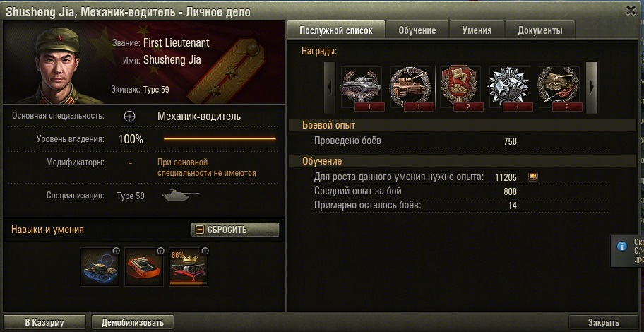The height and width of the screenshot is (332, 644).
Task: Click the light tank award medal
Action: (x=361, y=87)
